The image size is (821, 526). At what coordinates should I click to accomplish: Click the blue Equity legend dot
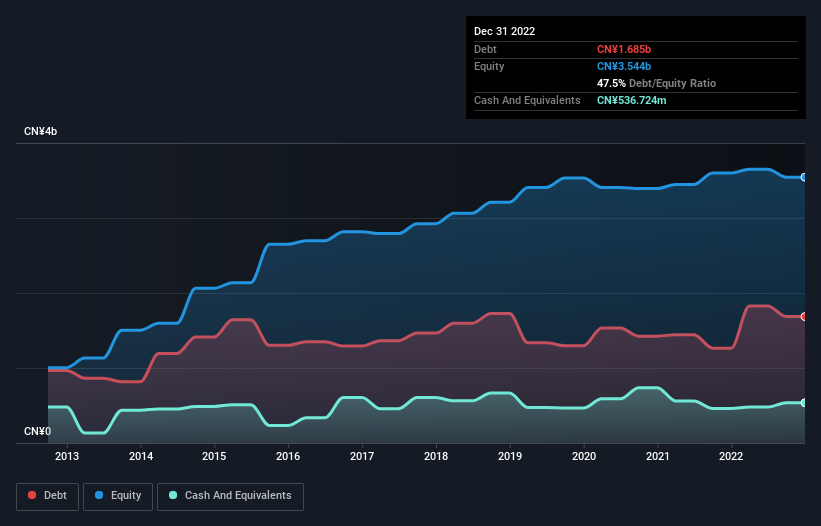click(99, 495)
